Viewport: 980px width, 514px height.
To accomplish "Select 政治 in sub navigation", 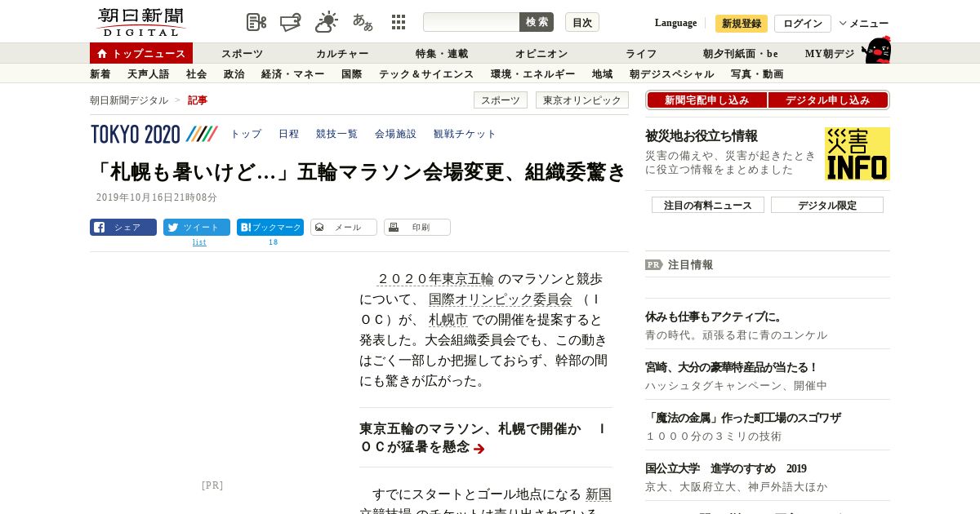I will pyautogui.click(x=234, y=74).
